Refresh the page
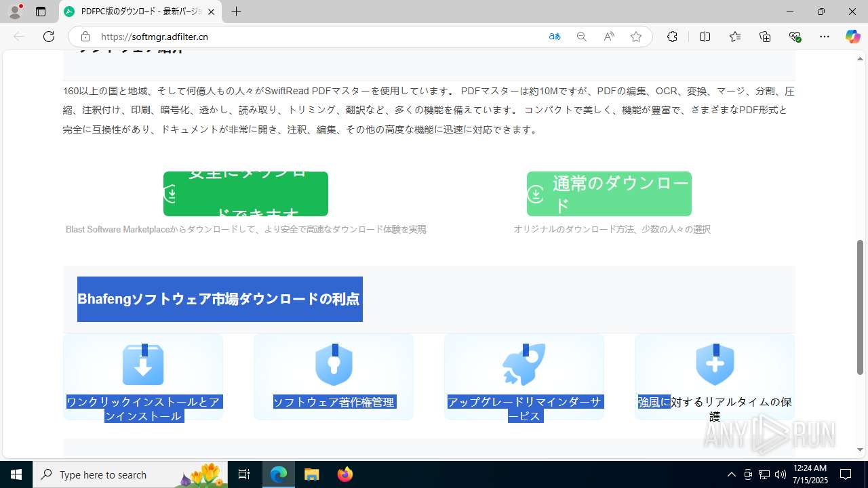The height and width of the screenshot is (488, 868). point(49,37)
